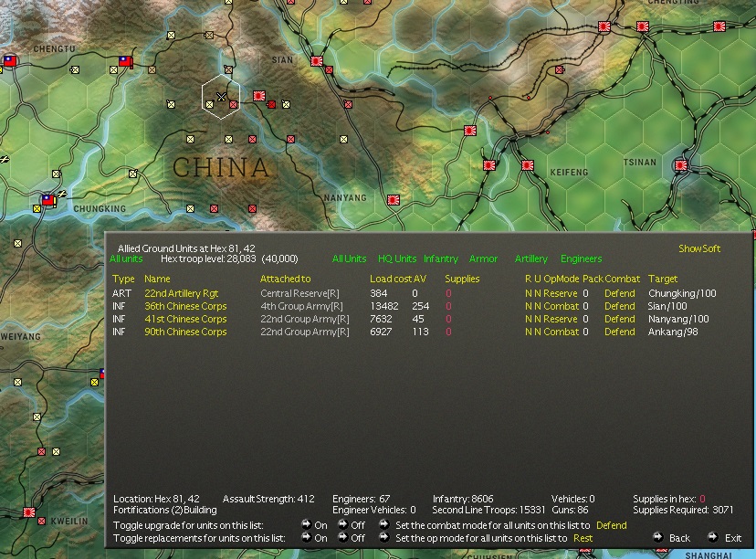The height and width of the screenshot is (559, 756).
Task: Select the Japanese flag base west of Kweilin
Action: tap(29, 512)
